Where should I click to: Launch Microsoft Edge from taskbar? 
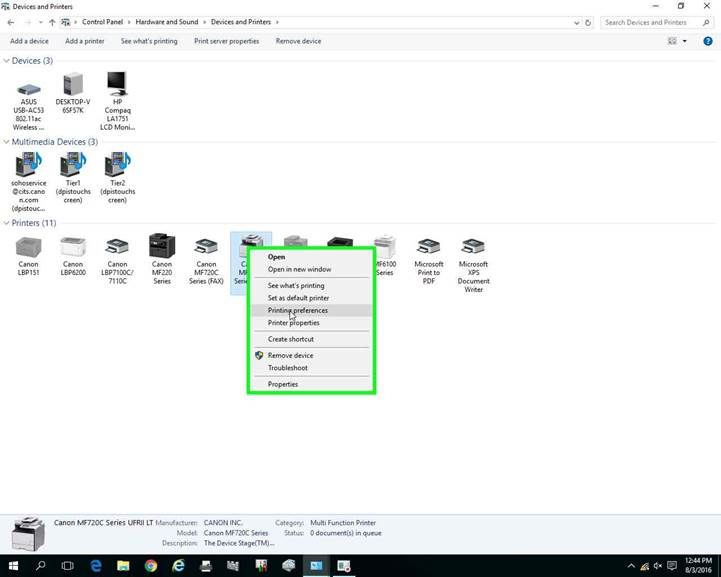pyautogui.click(x=96, y=566)
